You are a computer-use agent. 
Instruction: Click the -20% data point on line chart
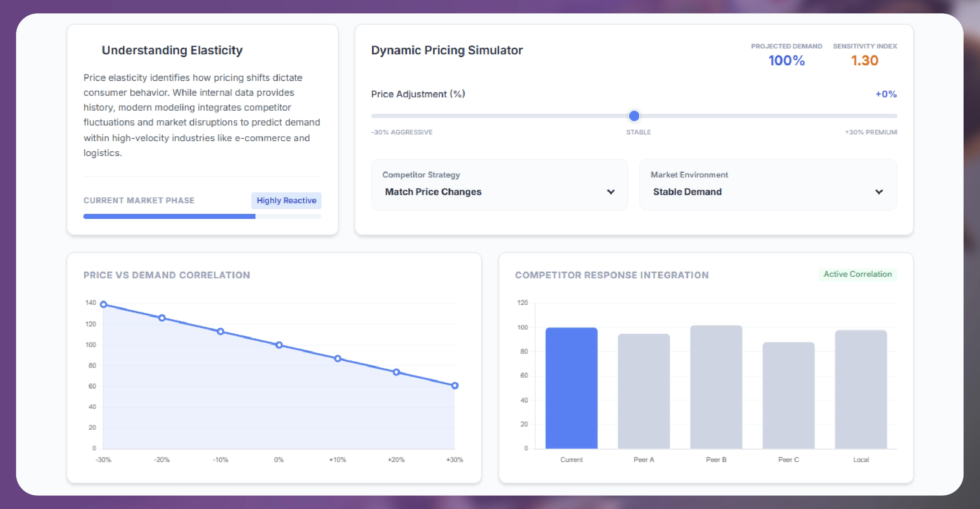click(x=162, y=318)
